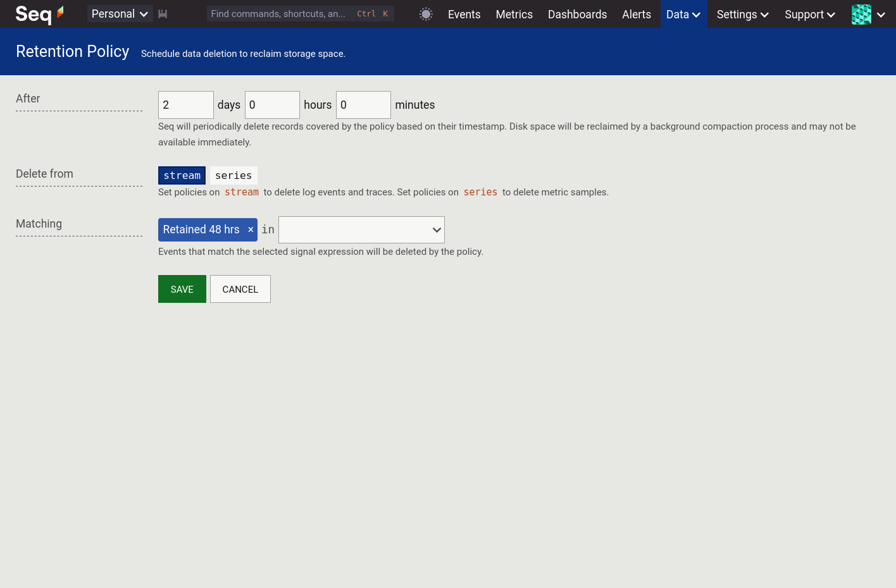Click the user avatar icon
The height and width of the screenshot is (588, 896).
pos(861,14)
